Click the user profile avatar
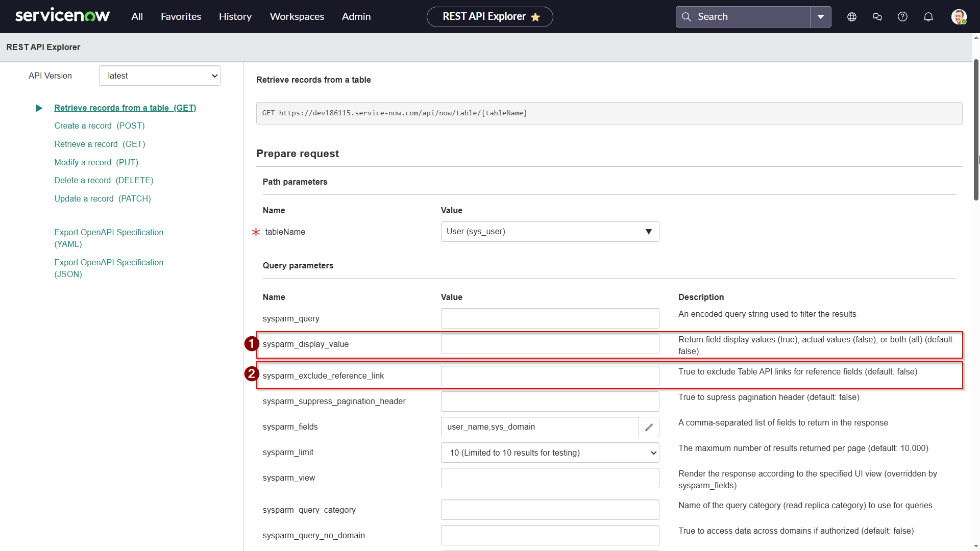The height and width of the screenshot is (551, 980). [x=959, y=17]
